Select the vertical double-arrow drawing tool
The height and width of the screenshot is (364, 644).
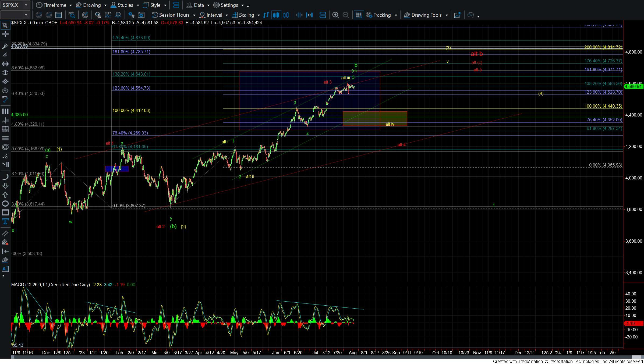[5, 73]
